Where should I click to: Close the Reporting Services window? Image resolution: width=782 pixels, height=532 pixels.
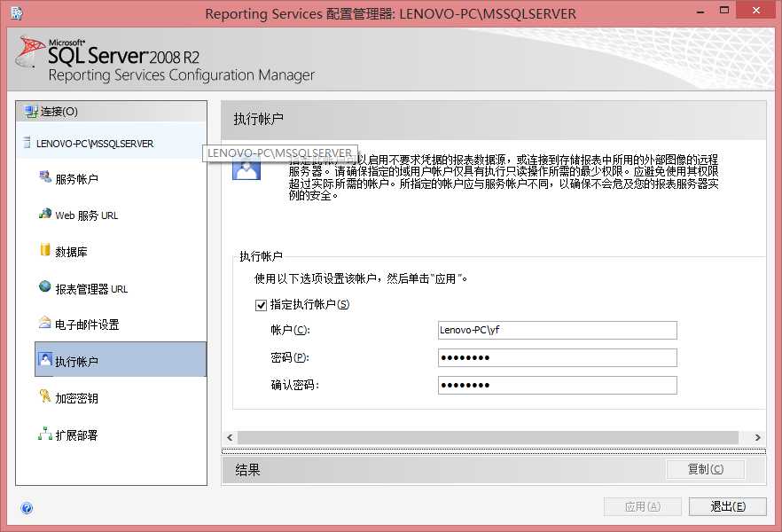pos(756,11)
